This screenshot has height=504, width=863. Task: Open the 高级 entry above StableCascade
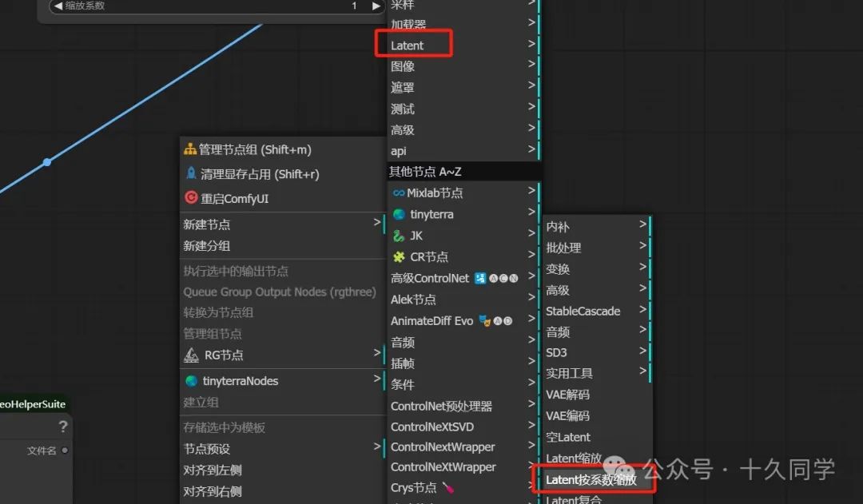point(597,290)
